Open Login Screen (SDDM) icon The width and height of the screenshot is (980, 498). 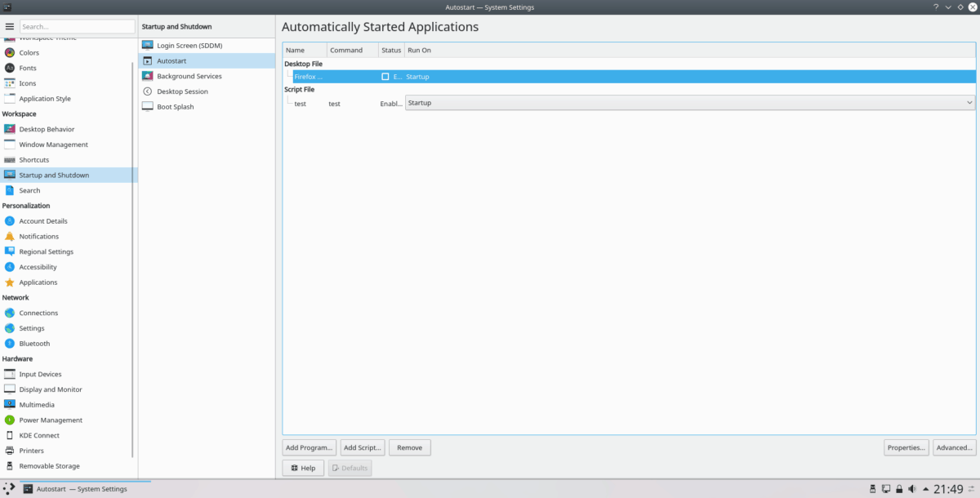pyautogui.click(x=148, y=46)
